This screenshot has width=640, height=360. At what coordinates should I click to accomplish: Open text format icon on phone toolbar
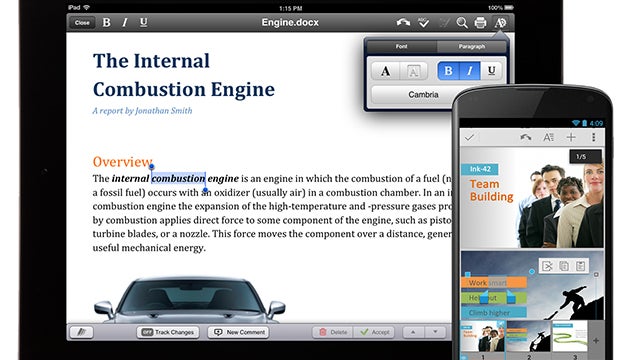548,138
